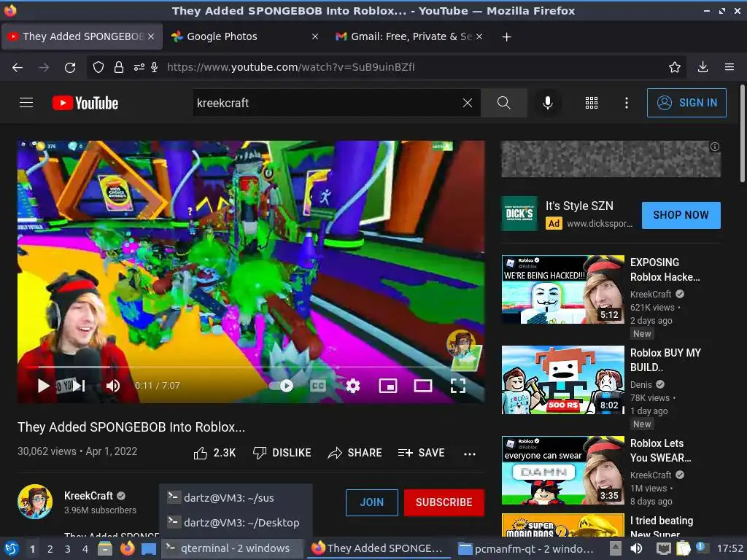747x560 pixels.
Task: Open the YouTube apps grid
Action: 591,103
